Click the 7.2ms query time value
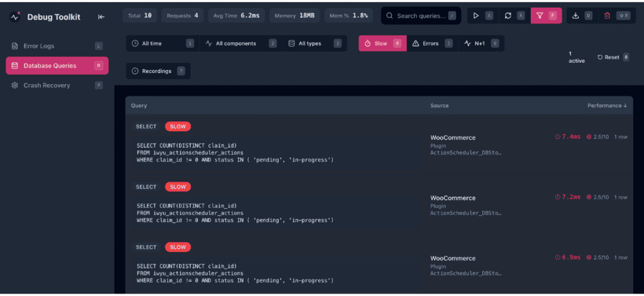Screen dimensions: 644x296 coord(571,197)
